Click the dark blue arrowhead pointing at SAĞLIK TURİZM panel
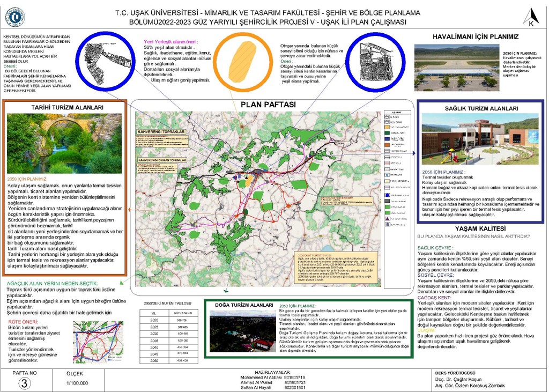The width and height of the screenshot is (549, 392). pyautogui.click(x=414, y=153)
